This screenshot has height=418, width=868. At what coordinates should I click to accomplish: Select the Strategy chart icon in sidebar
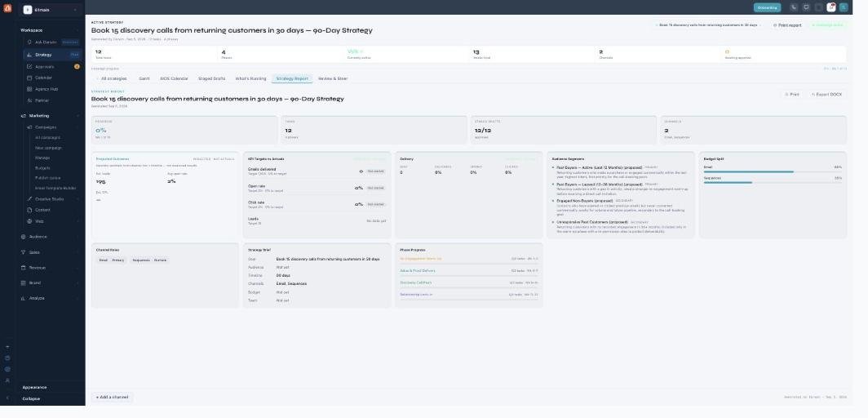(x=29, y=55)
